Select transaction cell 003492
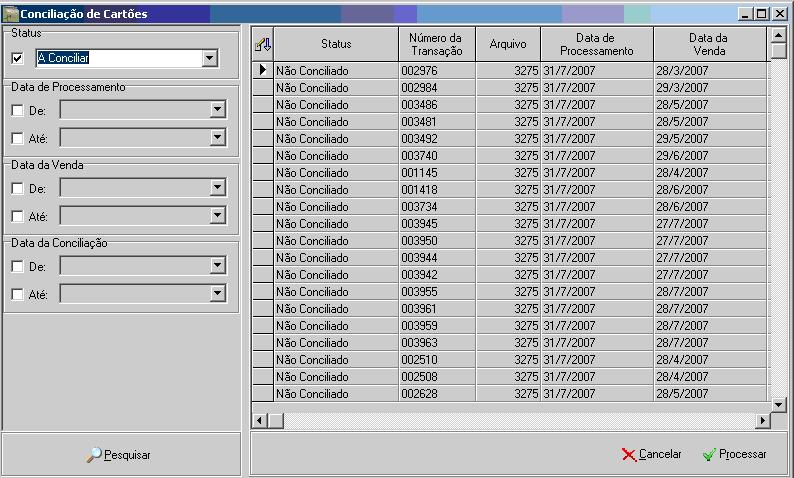Viewport: 794px width, 478px height. (x=437, y=139)
